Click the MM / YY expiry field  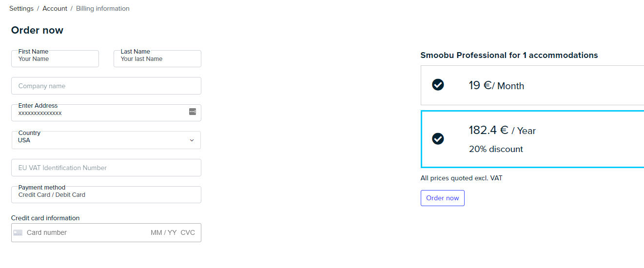tap(164, 232)
